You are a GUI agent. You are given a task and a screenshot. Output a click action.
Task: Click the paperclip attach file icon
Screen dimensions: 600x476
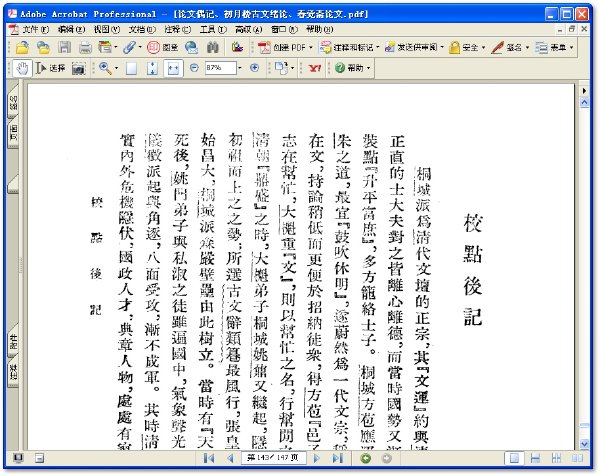tap(129, 47)
